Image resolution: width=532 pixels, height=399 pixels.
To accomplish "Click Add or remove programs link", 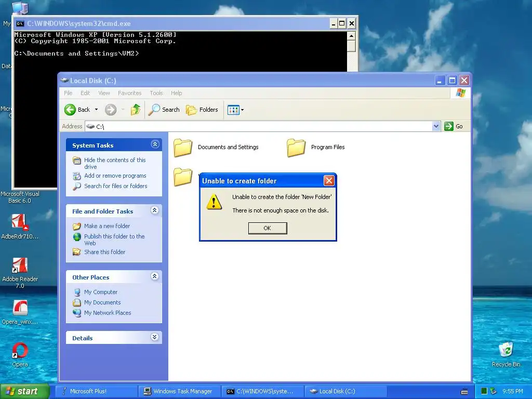I will 115,176.
